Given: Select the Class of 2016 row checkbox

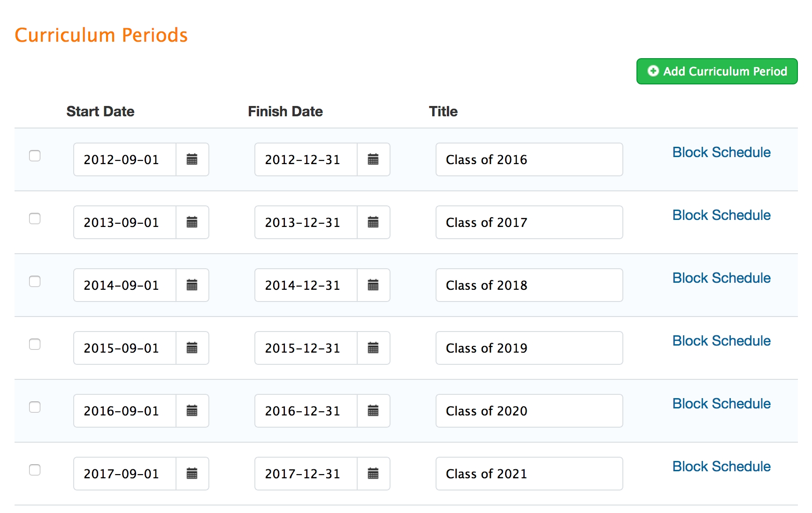Looking at the screenshot, I should tap(35, 156).
